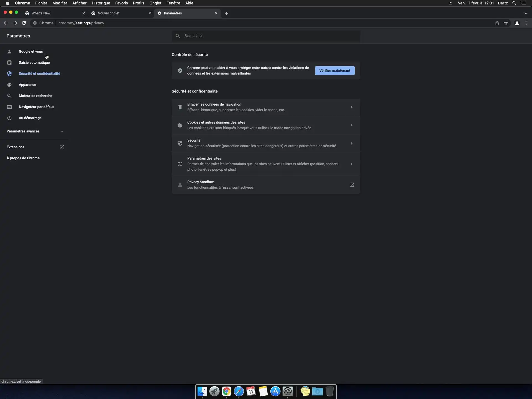Click Vérifier maintenant button
This screenshot has height=399, width=532.
tap(334, 71)
